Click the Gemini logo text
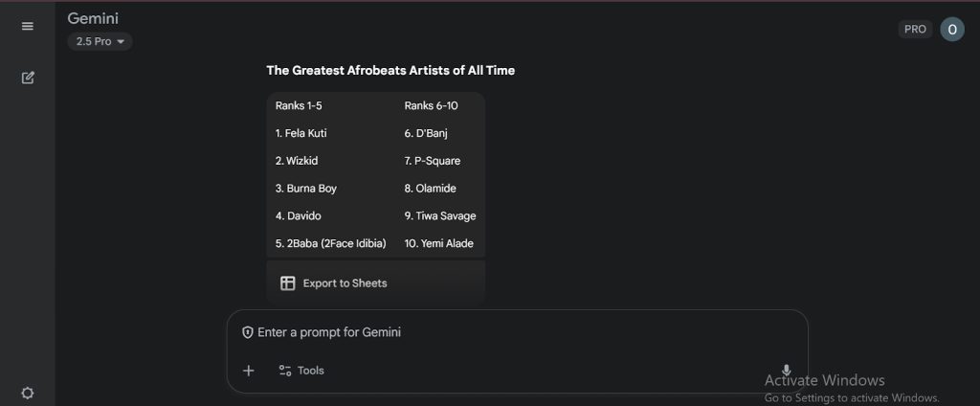 [x=93, y=19]
